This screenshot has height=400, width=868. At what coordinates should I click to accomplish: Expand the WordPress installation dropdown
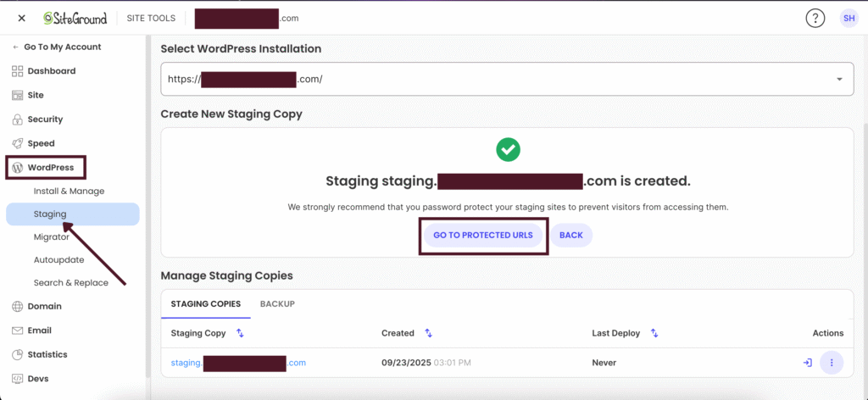(839, 80)
